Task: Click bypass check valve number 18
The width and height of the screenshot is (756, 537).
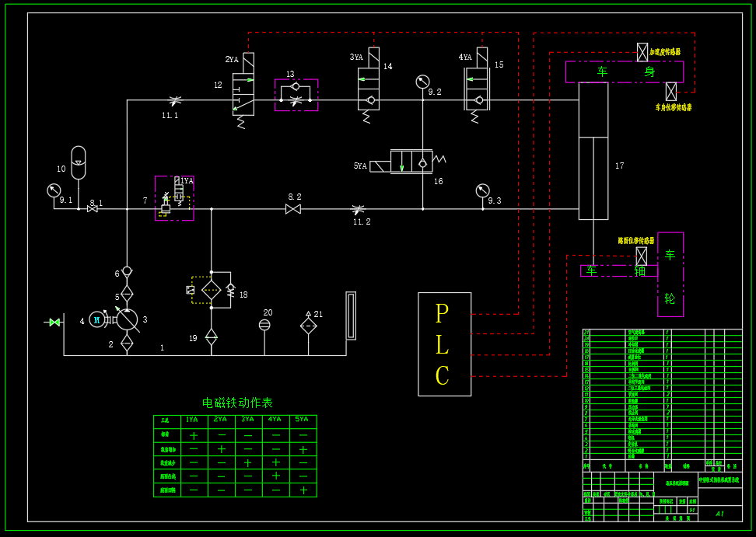Action: [230, 290]
